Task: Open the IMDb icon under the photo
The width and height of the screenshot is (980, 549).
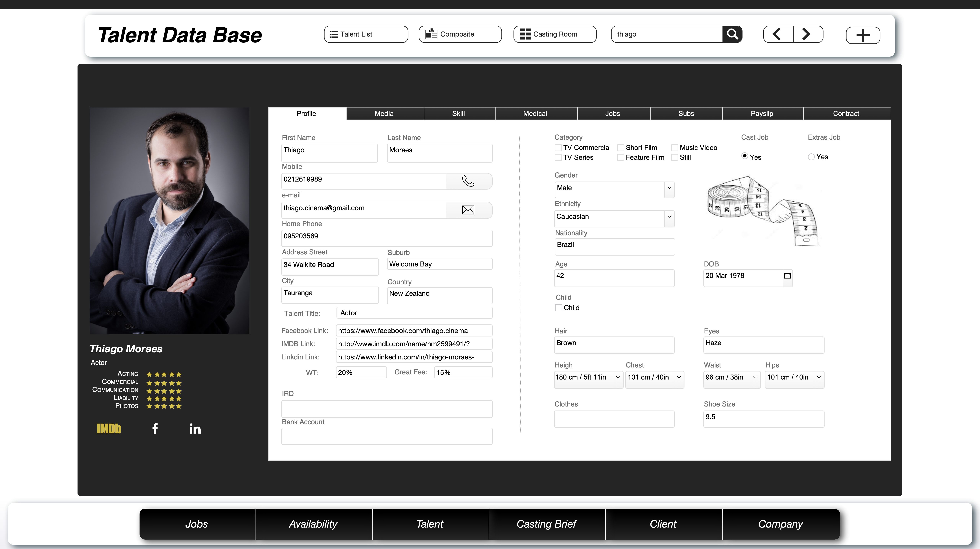Action: click(x=109, y=429)
